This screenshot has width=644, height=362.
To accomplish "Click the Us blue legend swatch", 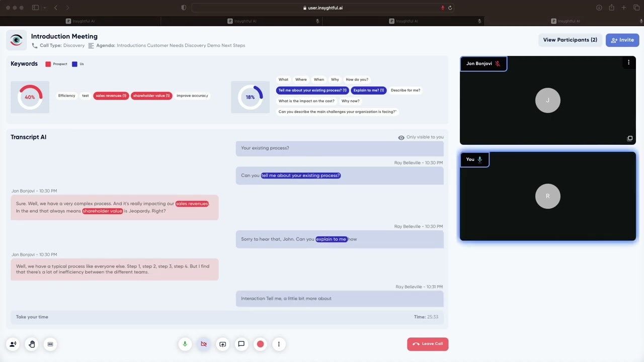I will pyautogui.click(x=74, y=64).
